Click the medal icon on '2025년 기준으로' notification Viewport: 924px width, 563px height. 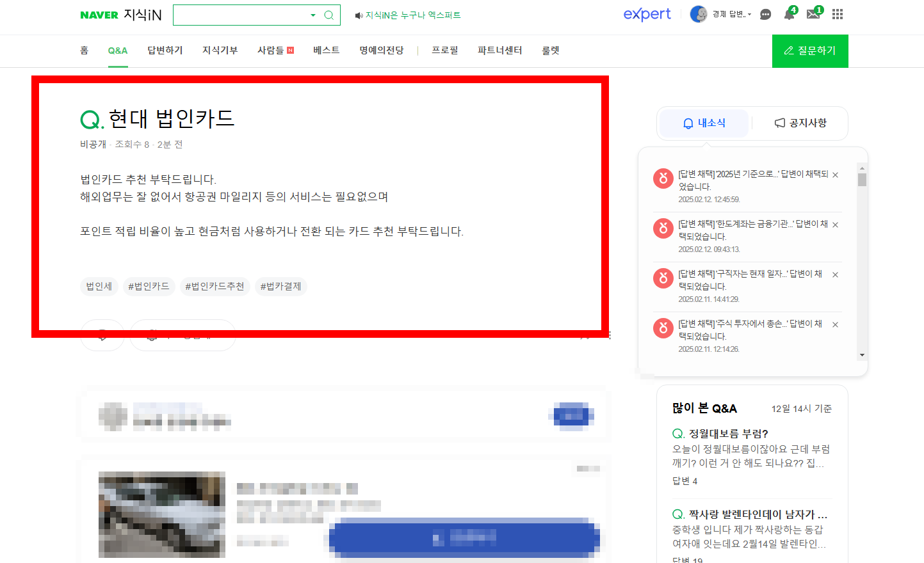click(663, 178)
